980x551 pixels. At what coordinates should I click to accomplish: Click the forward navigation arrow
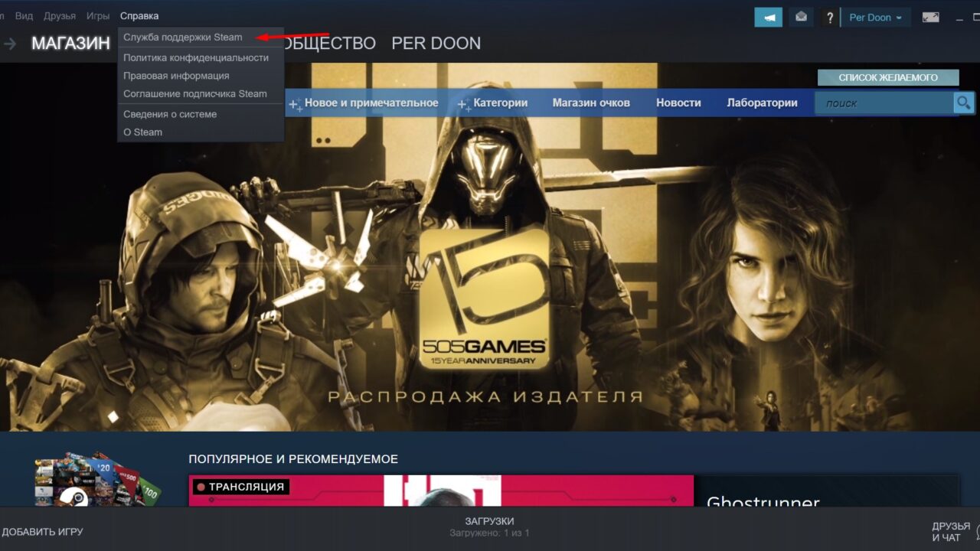coord(10,44)
